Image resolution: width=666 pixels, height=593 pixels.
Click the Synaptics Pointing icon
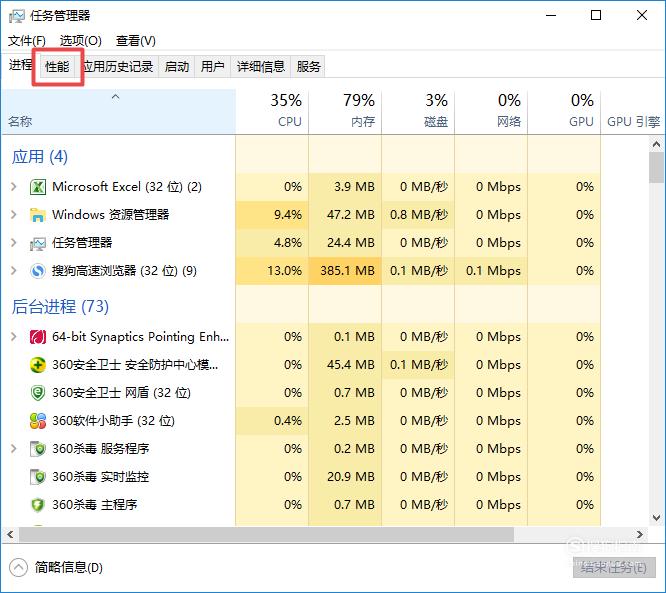[38, 337]
